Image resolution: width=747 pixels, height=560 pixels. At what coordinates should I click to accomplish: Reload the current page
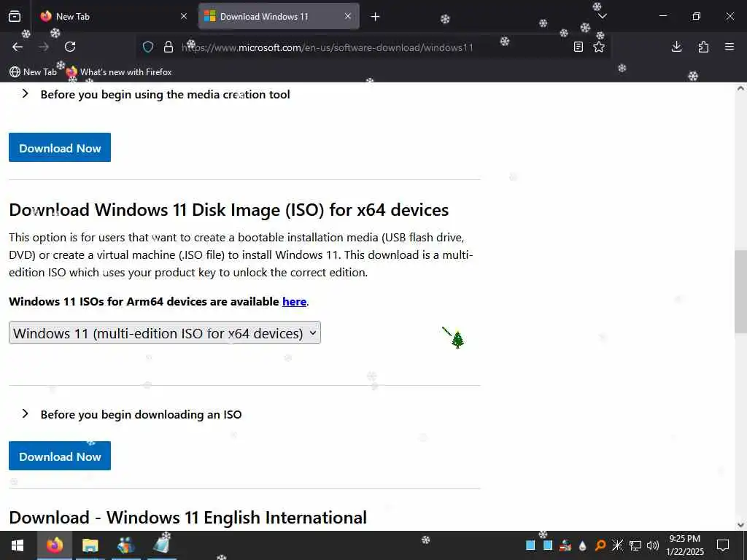click(x=70, y=47)
